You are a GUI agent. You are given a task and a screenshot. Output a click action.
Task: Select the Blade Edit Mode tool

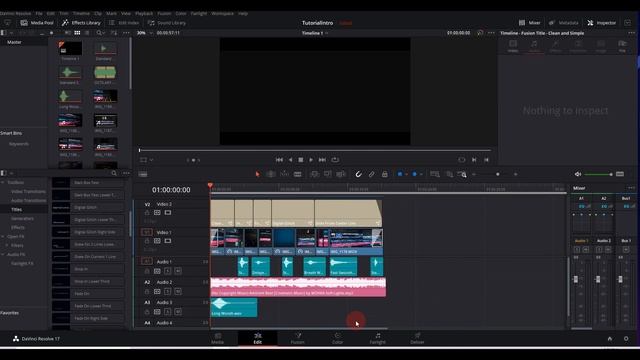[x=298, y=174]
